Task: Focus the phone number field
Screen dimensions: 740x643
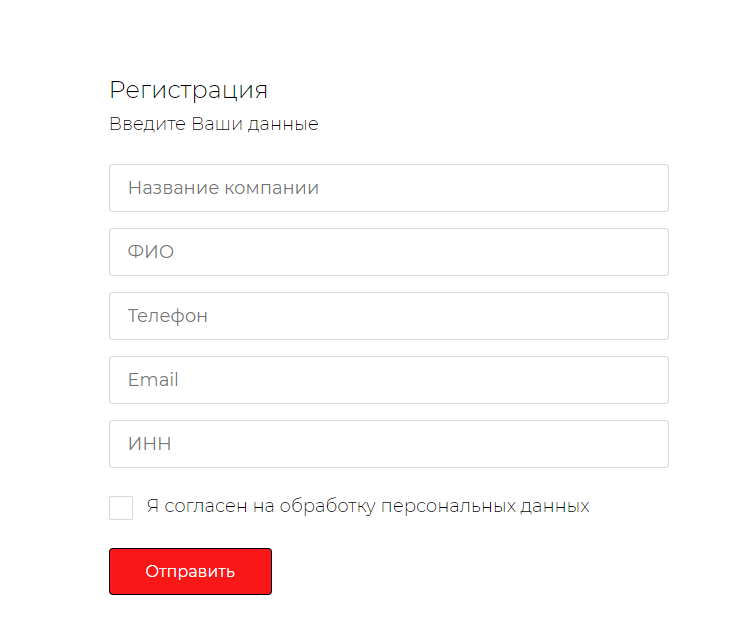Action: coord(388,316)
